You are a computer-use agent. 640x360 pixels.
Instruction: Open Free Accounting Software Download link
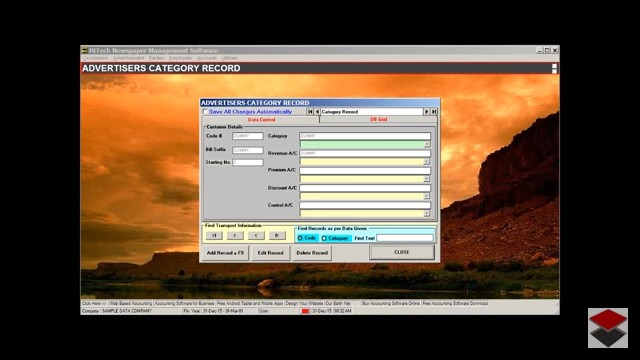pos(455,303)
